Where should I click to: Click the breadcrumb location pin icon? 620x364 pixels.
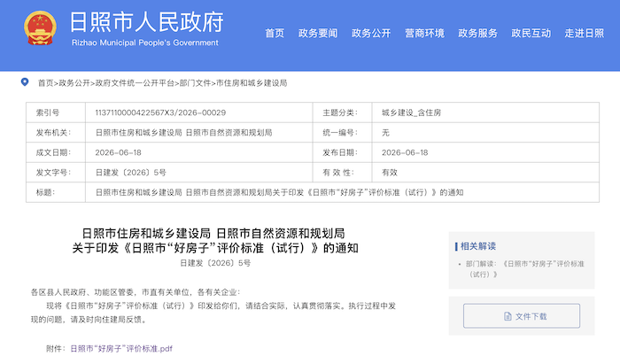coord(25,82)
